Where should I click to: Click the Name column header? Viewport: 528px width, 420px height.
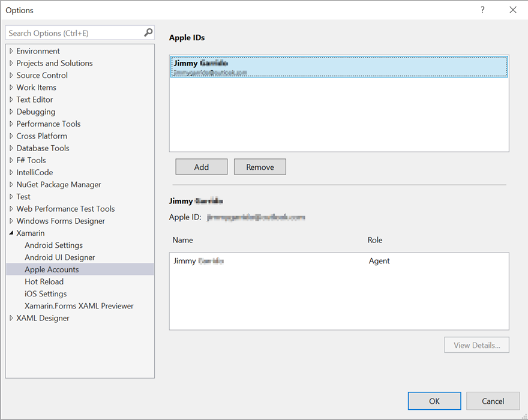[x=183, y=240]
